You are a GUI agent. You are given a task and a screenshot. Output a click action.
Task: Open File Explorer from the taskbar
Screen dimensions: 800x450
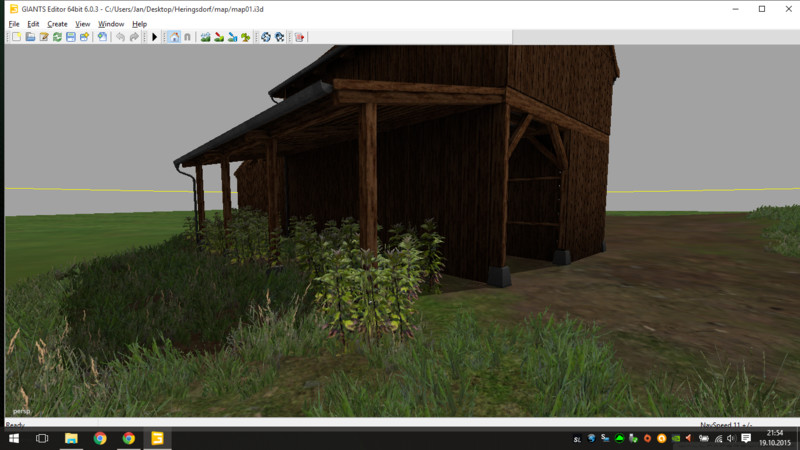(71, 438)
